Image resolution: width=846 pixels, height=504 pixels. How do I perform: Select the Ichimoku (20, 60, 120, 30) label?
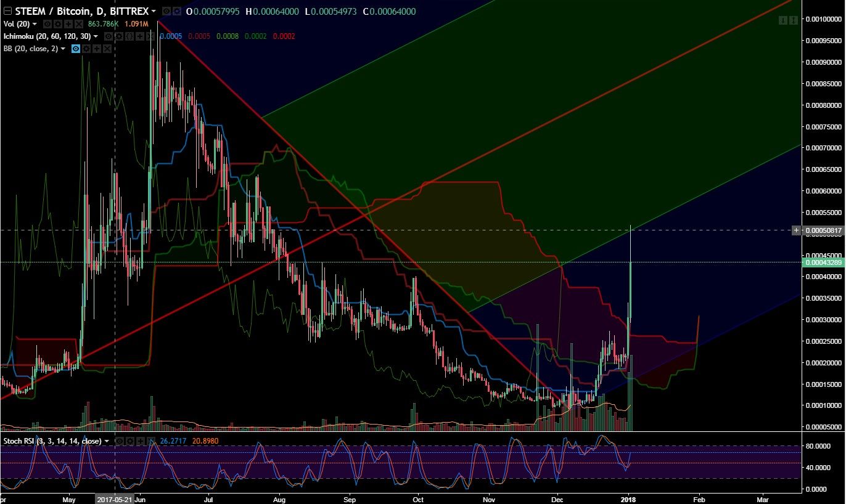[47, 36]
